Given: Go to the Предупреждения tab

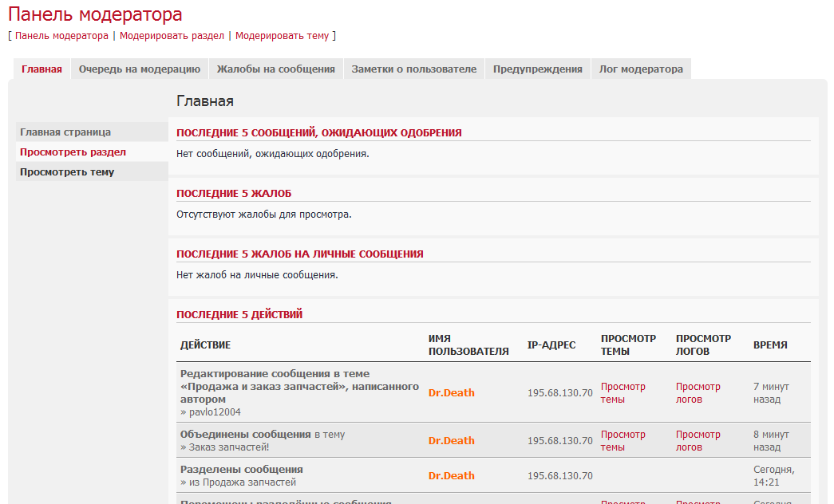Looking at the screenshot, I should point(537,69).
